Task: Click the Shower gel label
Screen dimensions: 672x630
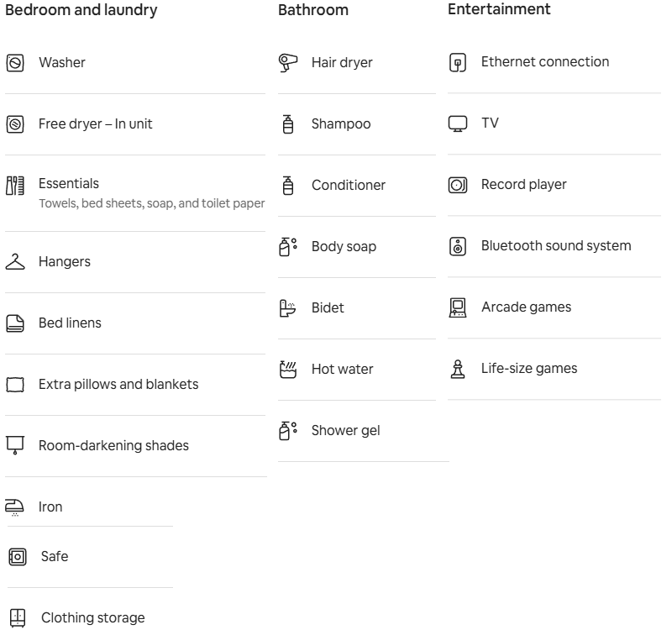Action: [345, 431]
